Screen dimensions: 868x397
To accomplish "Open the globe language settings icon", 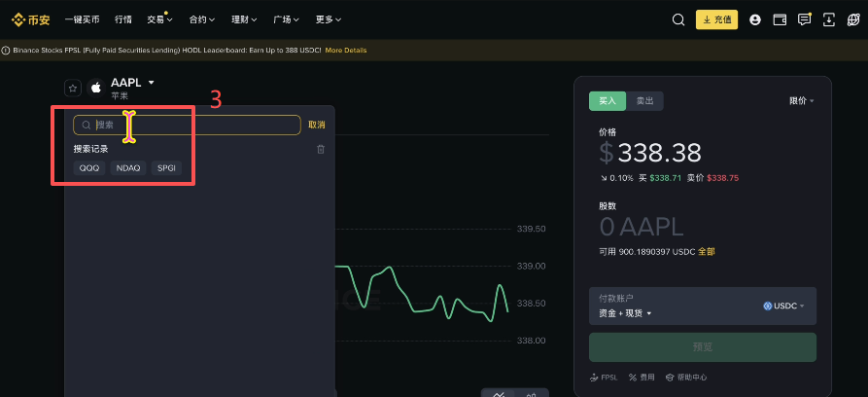I will [853, 19].
